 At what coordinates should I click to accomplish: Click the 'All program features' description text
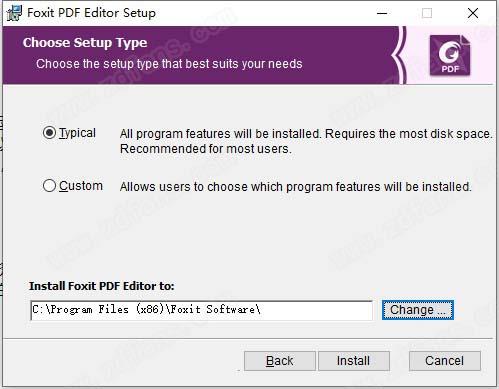click(x=306, y=141)
